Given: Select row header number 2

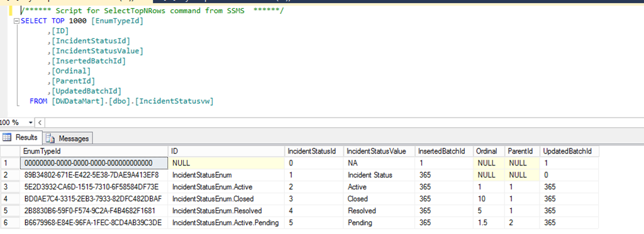Looking at the screenshot, I should (10, 175).
